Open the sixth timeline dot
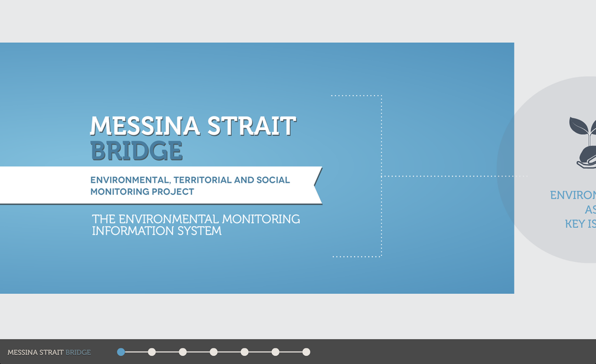596x364 pixels. (275, 352)
